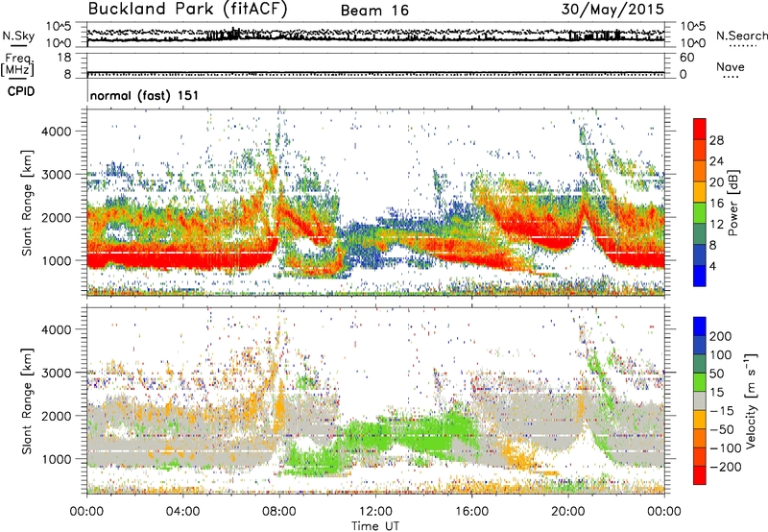Click the '-200' velocity scale value

pos(725,467)
